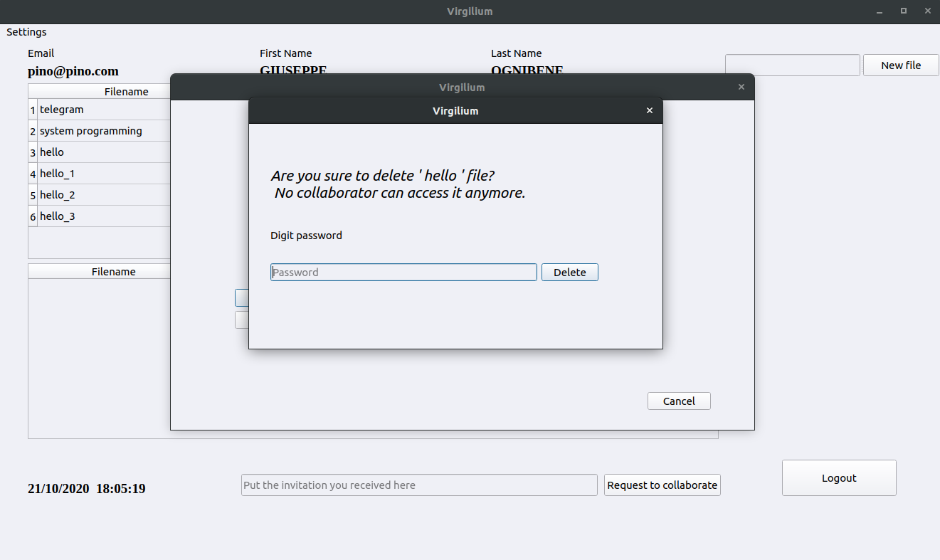Click the Delete button in the confirmation dialog
The width and height of the screenshot is (940, 560).
pyautogui.click(x=569, y=273)
